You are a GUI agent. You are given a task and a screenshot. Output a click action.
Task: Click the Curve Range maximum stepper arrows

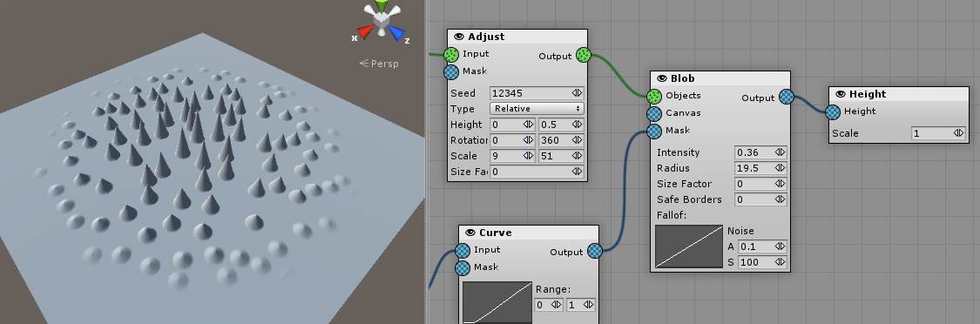click(x=589, y=305)
